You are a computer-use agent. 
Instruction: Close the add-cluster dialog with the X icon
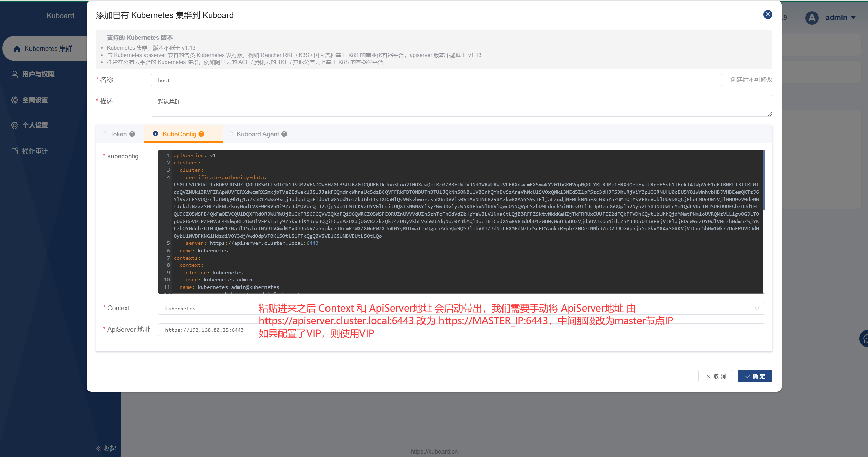(768, 14)
